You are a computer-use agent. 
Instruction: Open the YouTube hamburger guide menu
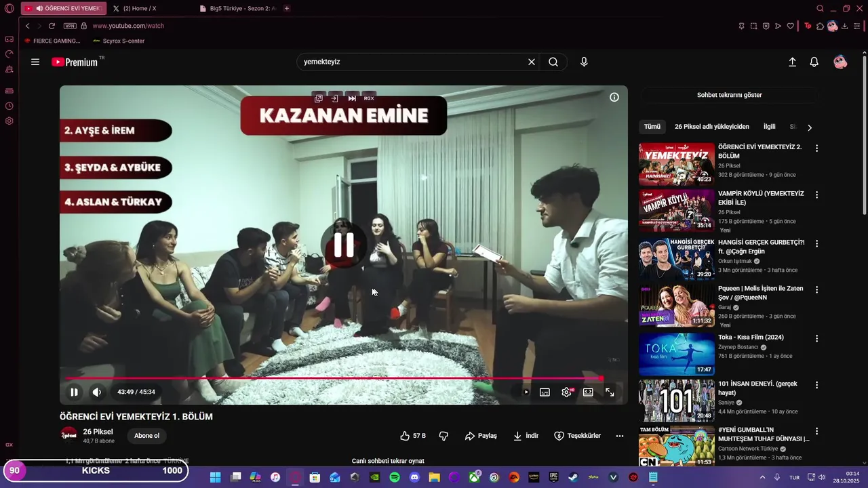pos(35,62)
